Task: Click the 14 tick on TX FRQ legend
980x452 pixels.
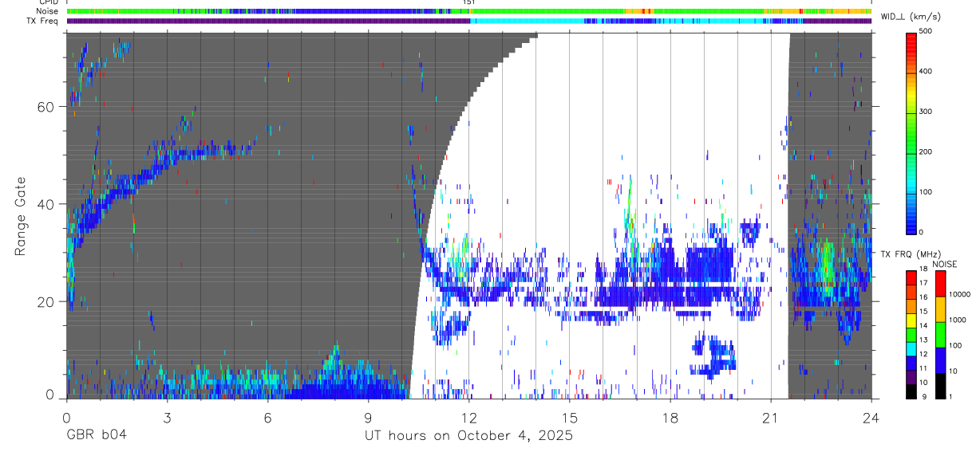Action: (x=923, y=325)
